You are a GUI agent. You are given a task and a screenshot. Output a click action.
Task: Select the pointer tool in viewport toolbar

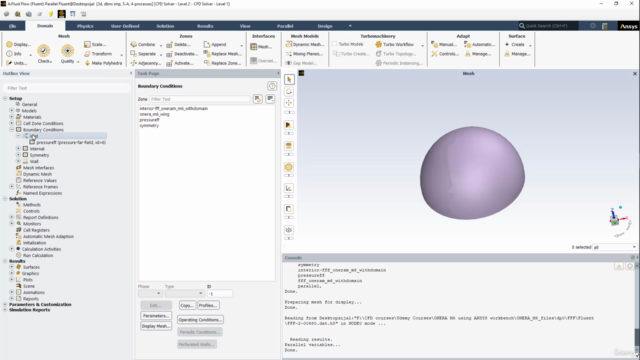pos(289,80)
